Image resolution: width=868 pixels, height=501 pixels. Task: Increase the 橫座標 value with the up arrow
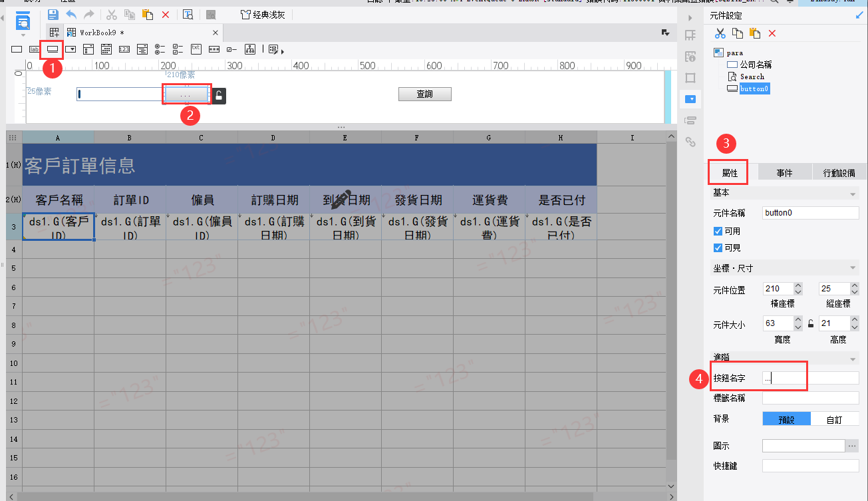click(x=798, y=286)
